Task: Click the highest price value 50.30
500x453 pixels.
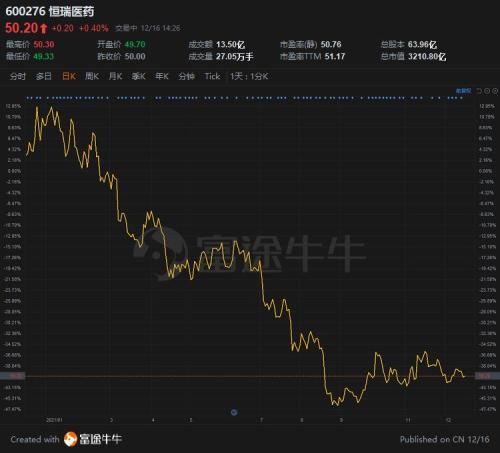Action: coord(44,44)
